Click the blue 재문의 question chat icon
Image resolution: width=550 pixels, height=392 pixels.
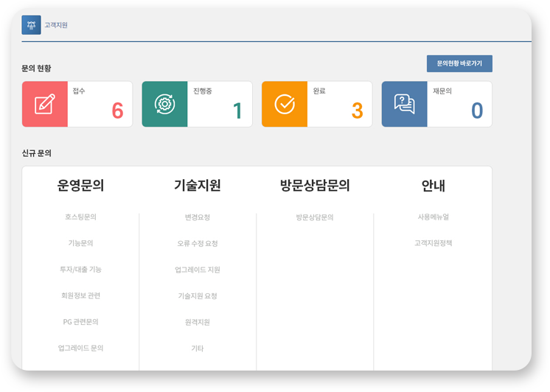(404, 105)
